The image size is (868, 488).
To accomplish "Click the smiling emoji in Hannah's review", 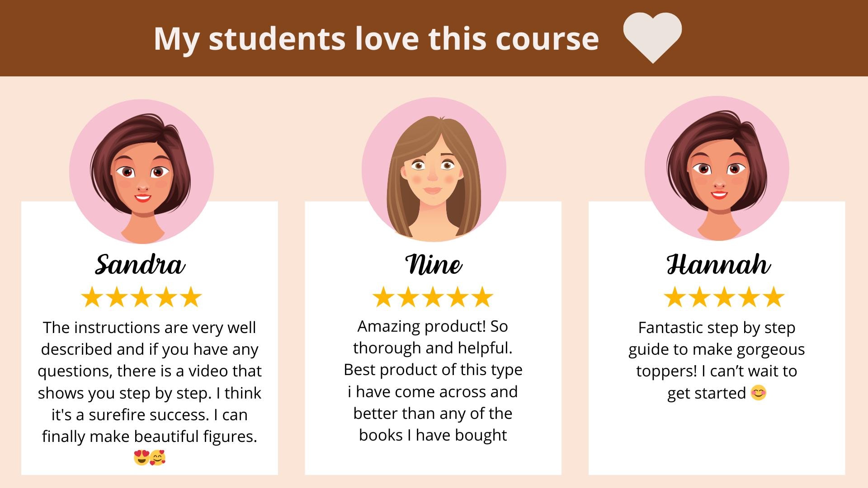I will (x=759, y=393).
